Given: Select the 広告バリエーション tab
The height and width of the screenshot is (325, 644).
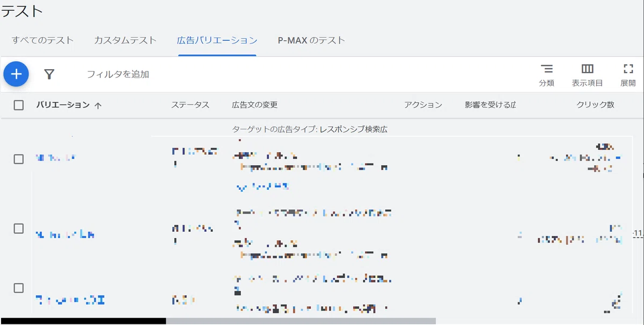Looking at the screenshot, I should click(217, 40).
